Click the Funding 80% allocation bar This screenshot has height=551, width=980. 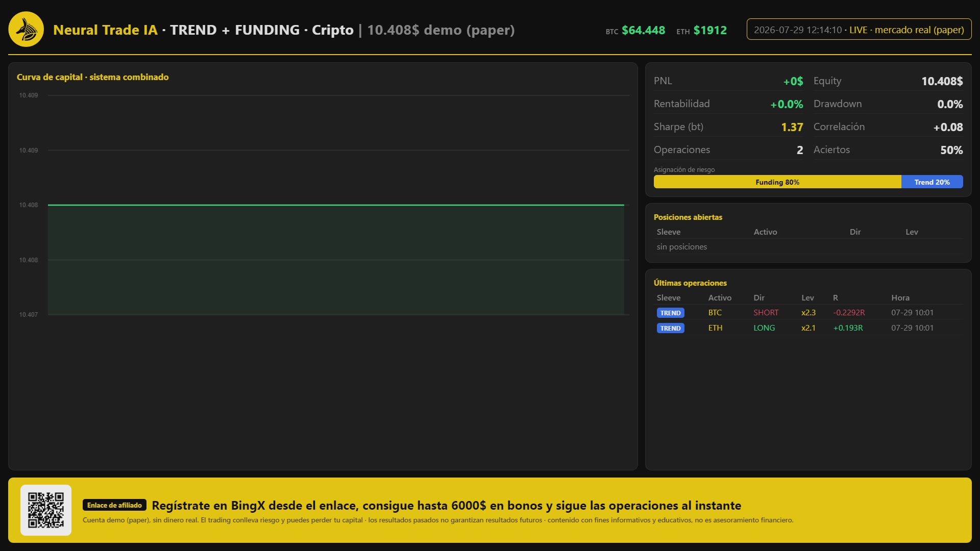pos(777,182)
